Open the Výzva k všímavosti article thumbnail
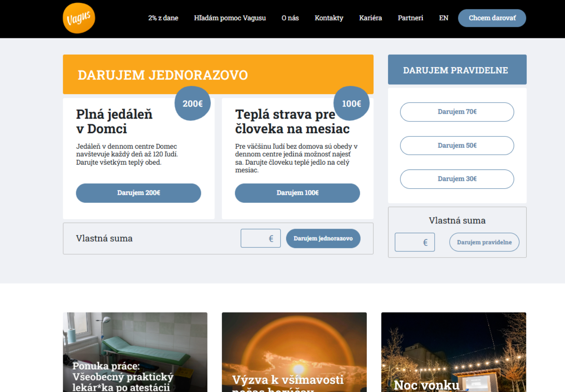This screenshot has width=565, height=392. [294, 352]
